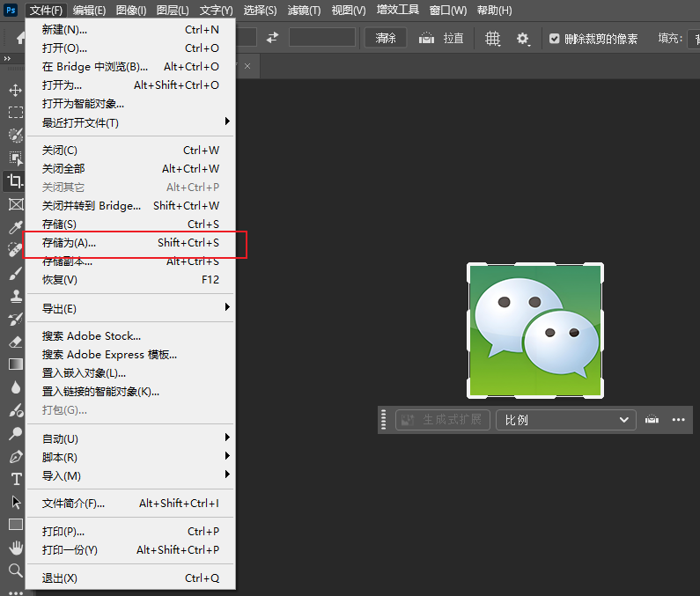Click the 生成式扩展 button
Screen dimensions: 700x596
coord(443,420)
